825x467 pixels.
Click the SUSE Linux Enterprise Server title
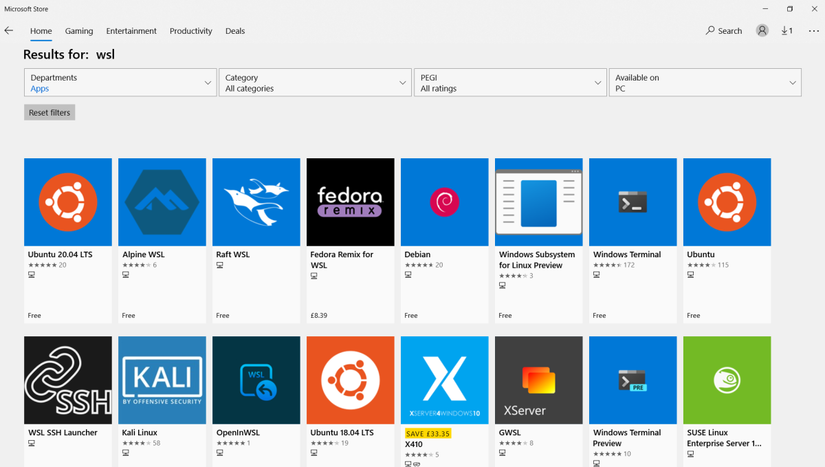(x=724, y=438)
